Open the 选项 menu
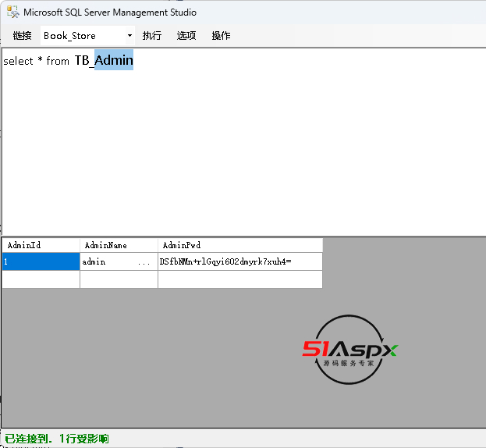 click(186, 36)
